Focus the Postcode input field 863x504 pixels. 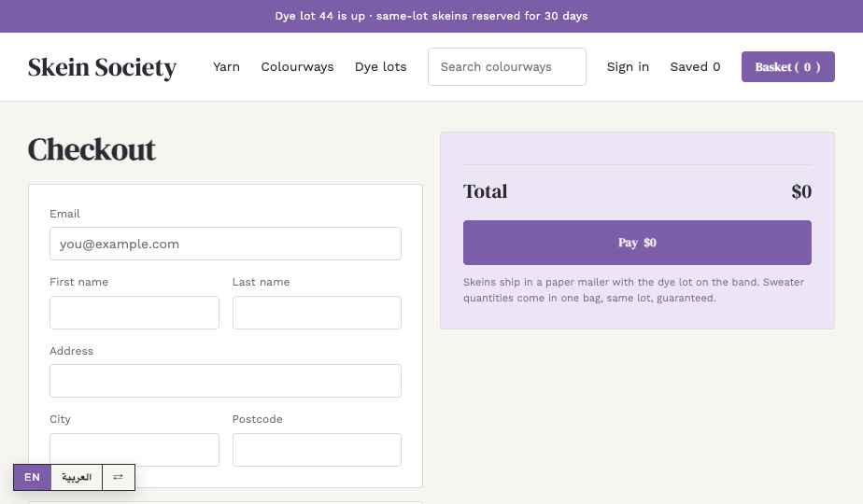(x=317, y=450)
